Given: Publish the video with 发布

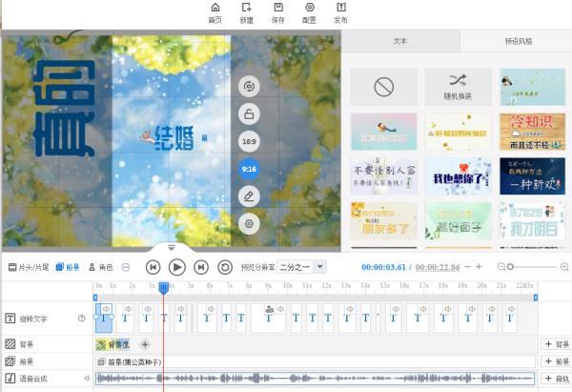Looking at the screenshot, I should coord(340,13).
